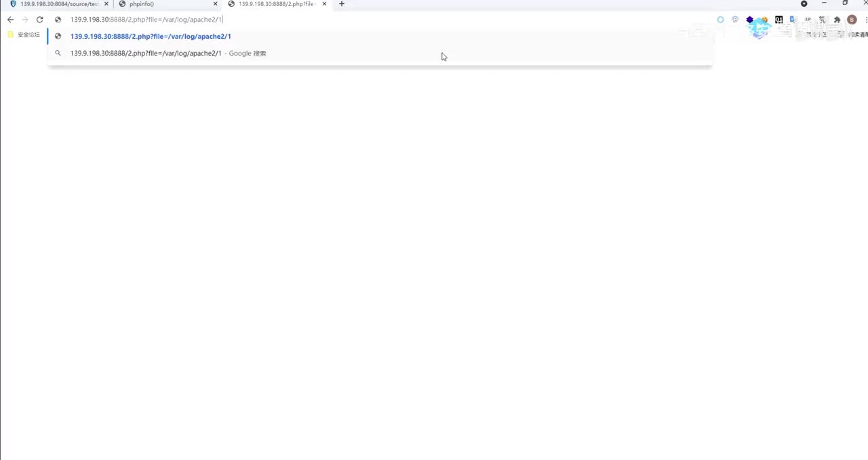Open the profile avatar 'B'
The height and width of the screenshot is (460, 868).
tap(852, 20)
